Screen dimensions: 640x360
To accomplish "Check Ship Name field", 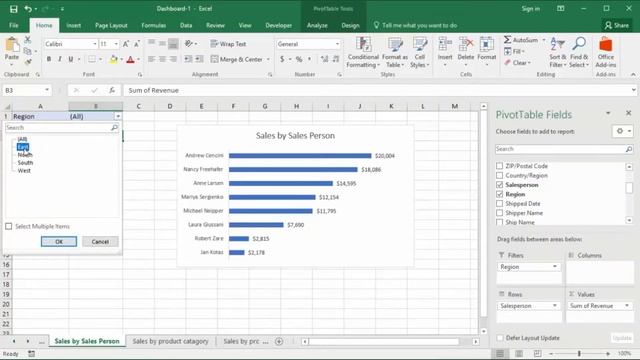I will point(500,222).
